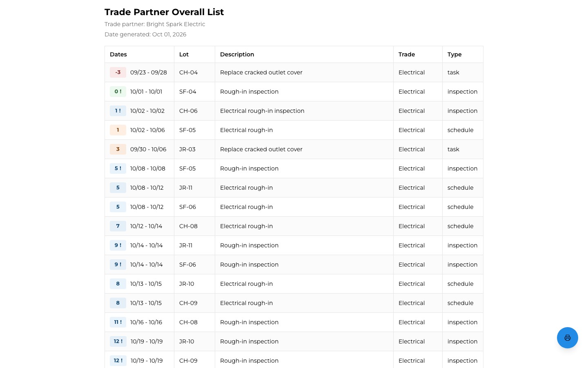
Task: Click the date range 10/02 - 10/06
Action: pyautogui.click(x=147, y=130)
